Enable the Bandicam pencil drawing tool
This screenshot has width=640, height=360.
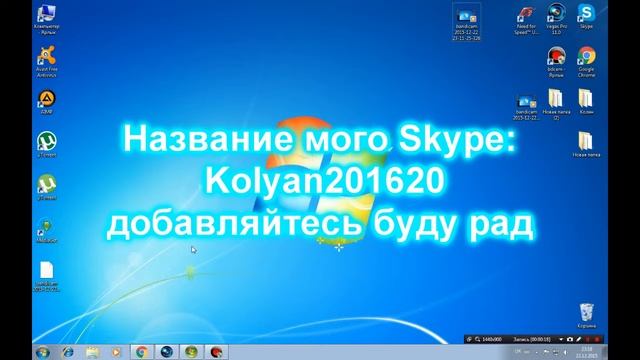point(578,339)
